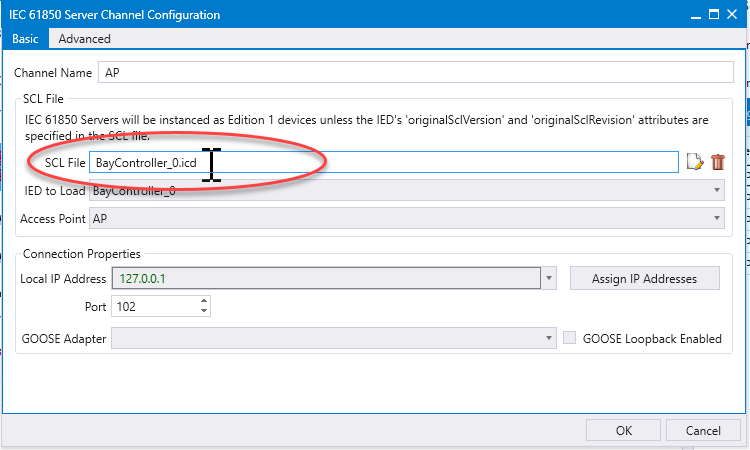Open the Local IP Address dropdown
The height and width of the screenshot is (450, 750).
click(548, 278)
